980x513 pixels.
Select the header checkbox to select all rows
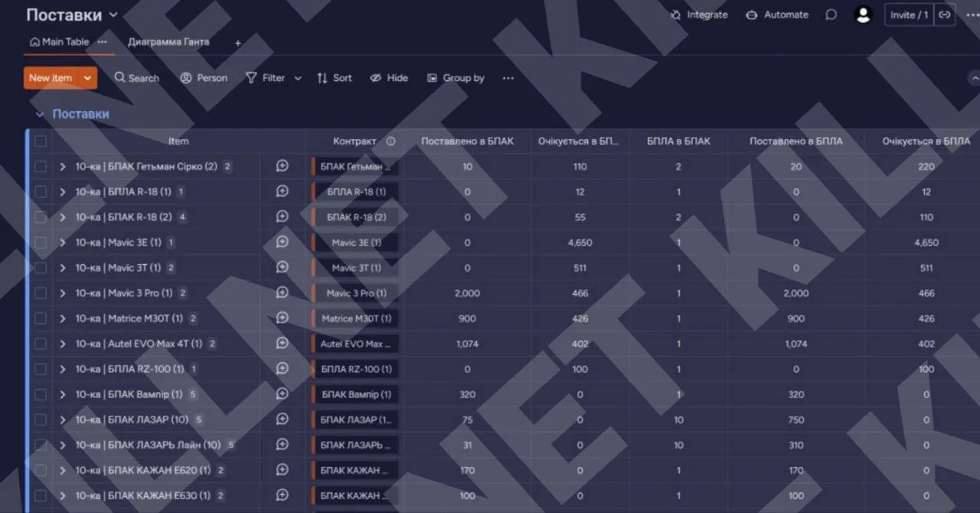tap(41, 141)
